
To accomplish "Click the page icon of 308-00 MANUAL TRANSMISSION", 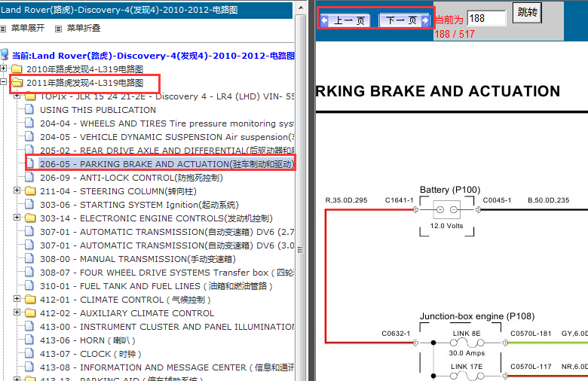I will pyautogui.click(x=29, y=258).
